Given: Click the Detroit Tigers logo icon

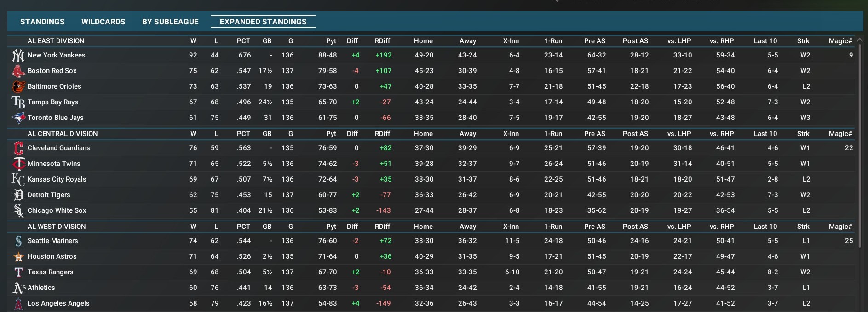Looking at the screenshot, I should click(x=18, y=195).
